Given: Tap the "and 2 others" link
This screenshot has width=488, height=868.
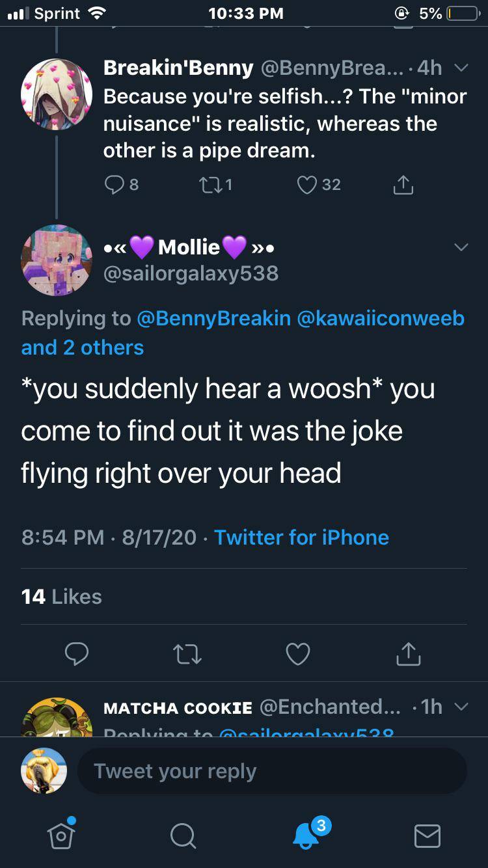Looking at the screenshot, I should [x=83, y=347].
